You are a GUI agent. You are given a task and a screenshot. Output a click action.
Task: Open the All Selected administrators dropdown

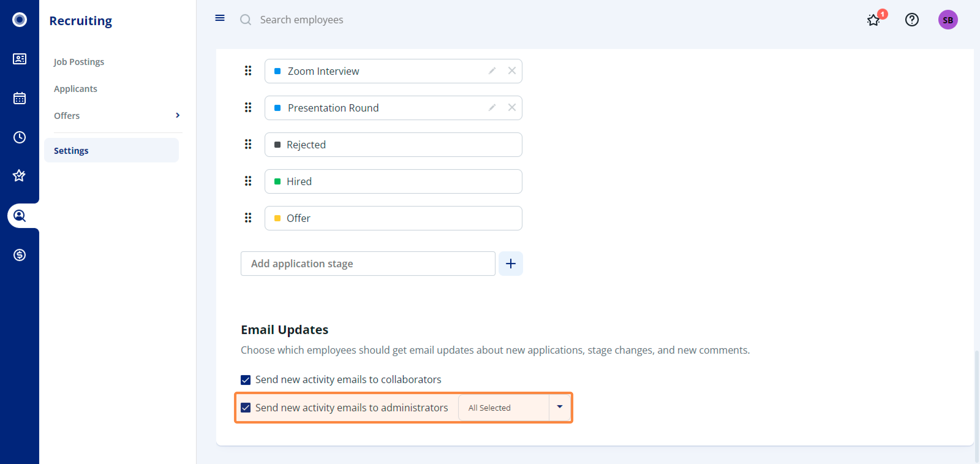(514, 408)
